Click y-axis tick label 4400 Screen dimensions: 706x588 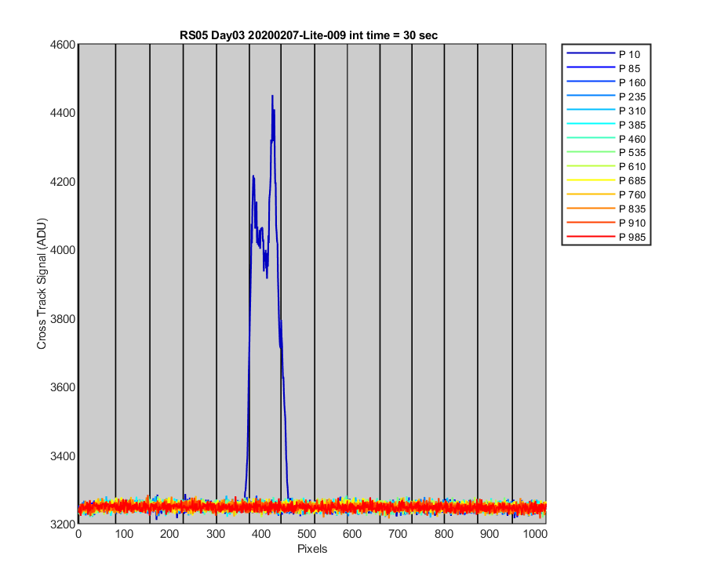(x=63, y=114)
